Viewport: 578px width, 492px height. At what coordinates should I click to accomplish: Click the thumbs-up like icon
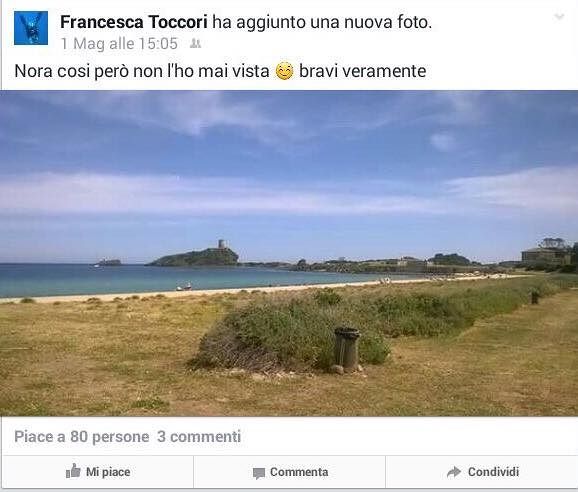[73, 471]
